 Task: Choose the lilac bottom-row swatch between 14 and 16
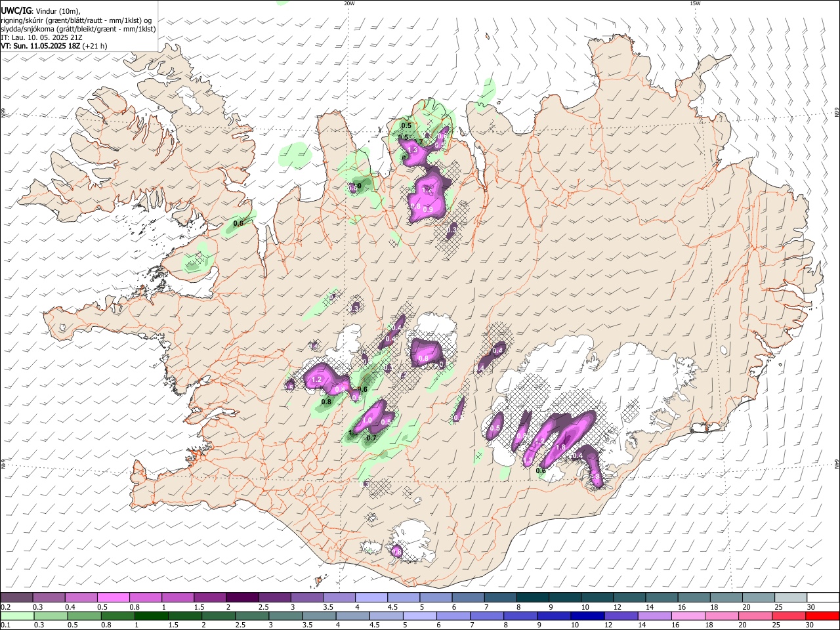[x=654, y=616]
